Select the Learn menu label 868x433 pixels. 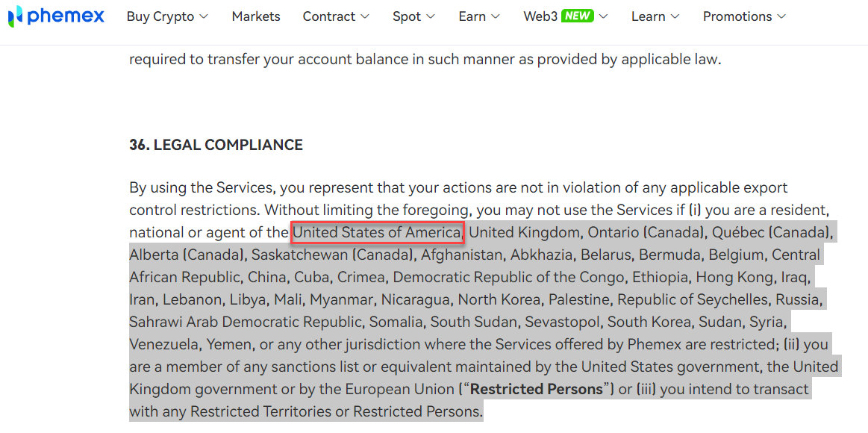pos(648,16)
